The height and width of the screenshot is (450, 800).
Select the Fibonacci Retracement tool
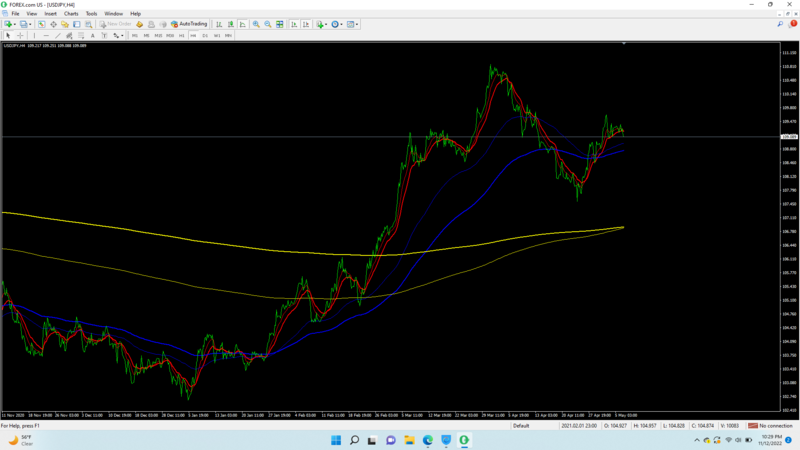point(81,35)
